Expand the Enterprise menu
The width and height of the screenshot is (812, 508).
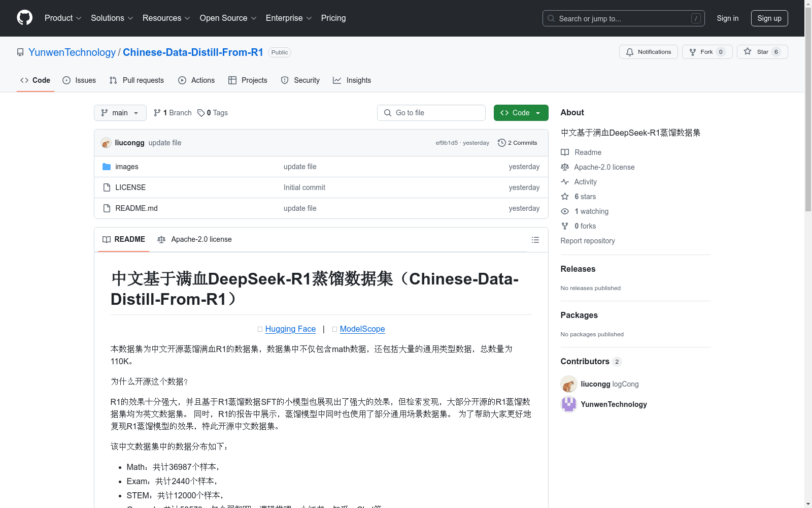[289, 18]
